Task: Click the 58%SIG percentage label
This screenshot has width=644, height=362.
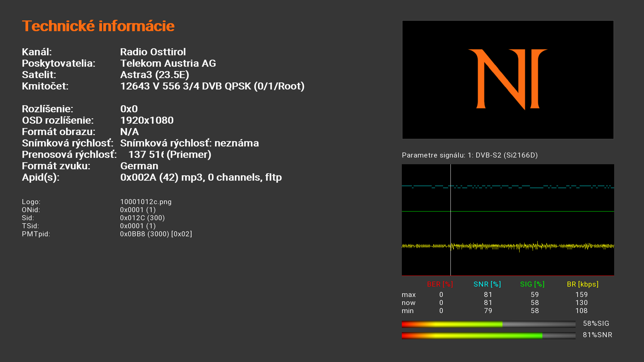Action: tap(596, 323)
